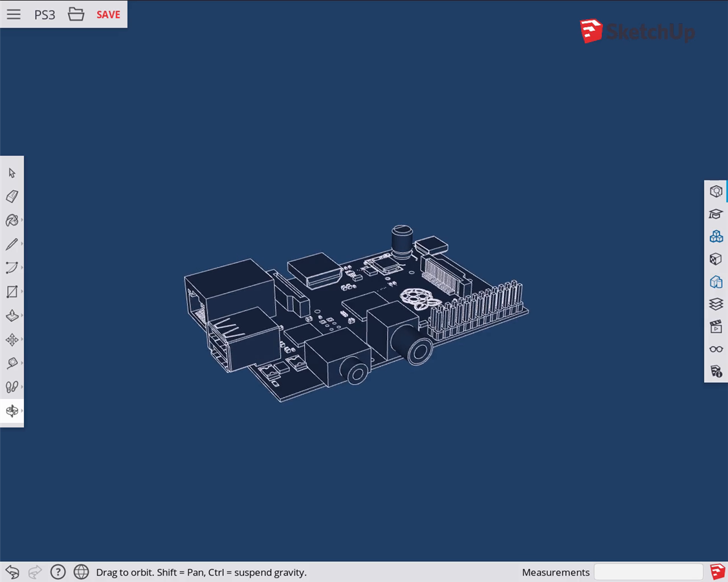This screenshot has height=582, width=728.
Task: Expand the Paint tool flyout arrow
Action: click(x=22, y=220)
